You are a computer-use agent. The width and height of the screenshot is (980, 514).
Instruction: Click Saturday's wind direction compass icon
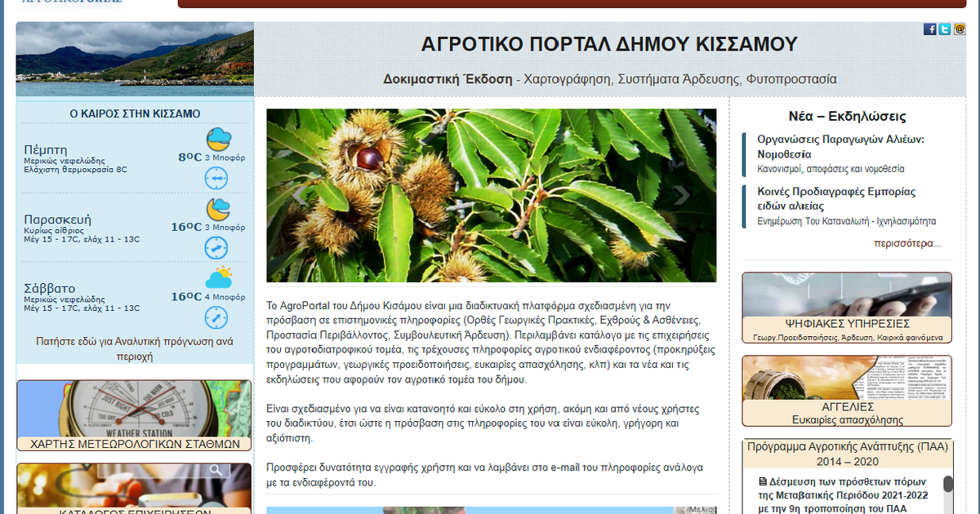[x=216, y=317]
